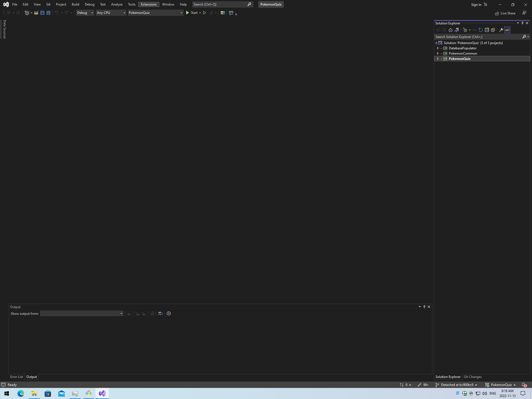
Task: Click the Live Share icon
Action: click(x=497, y=13)
